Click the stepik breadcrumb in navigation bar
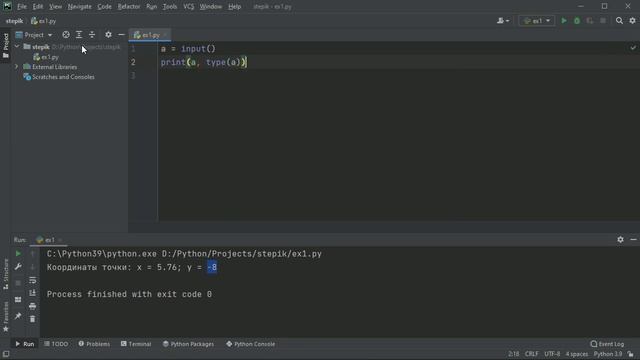The height and width of the screenshot is (360, 640). point(14,21)
